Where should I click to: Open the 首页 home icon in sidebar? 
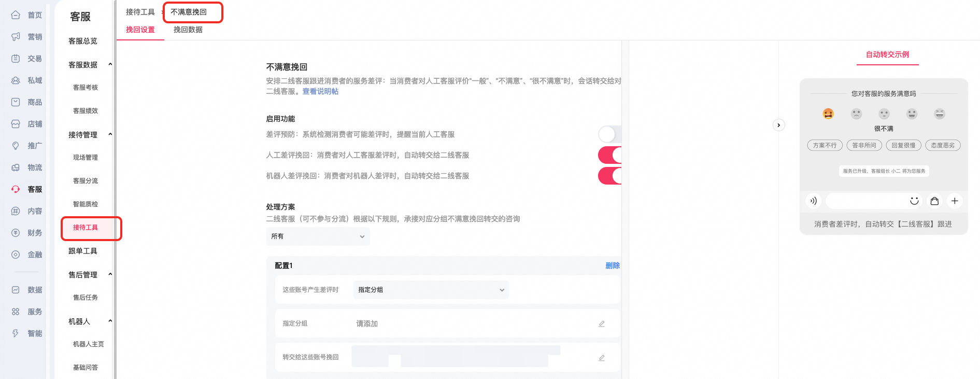16,15
